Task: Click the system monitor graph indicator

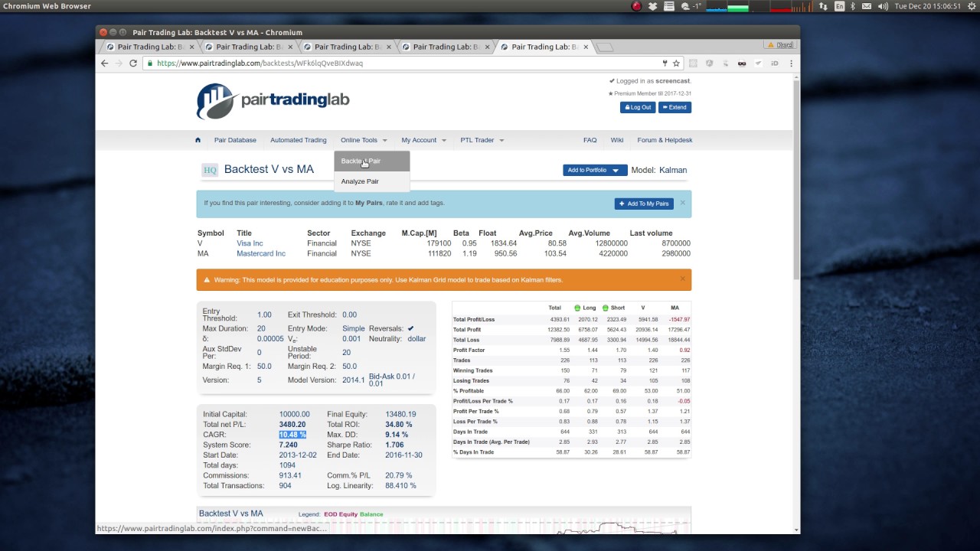Action: (x=759, y=6)
